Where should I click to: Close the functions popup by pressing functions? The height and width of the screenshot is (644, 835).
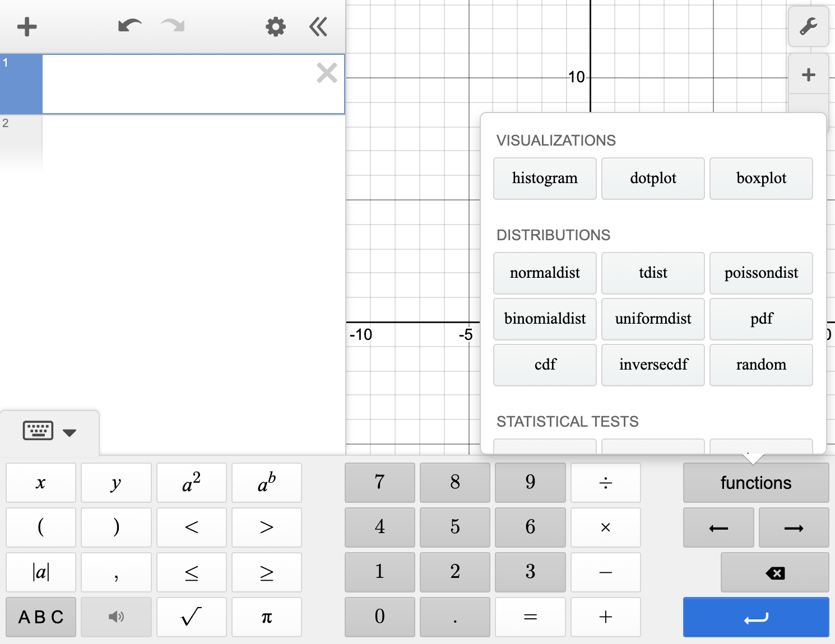755,482
